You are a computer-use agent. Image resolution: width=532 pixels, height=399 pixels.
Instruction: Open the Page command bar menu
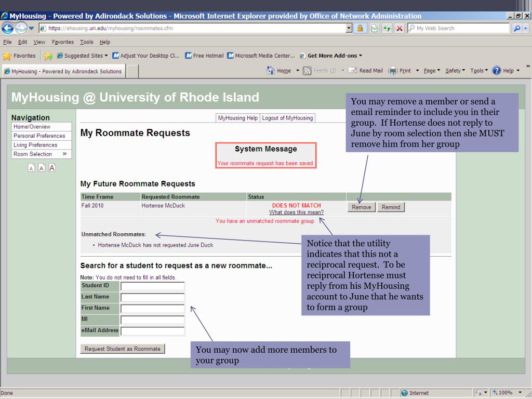point(432,71)
